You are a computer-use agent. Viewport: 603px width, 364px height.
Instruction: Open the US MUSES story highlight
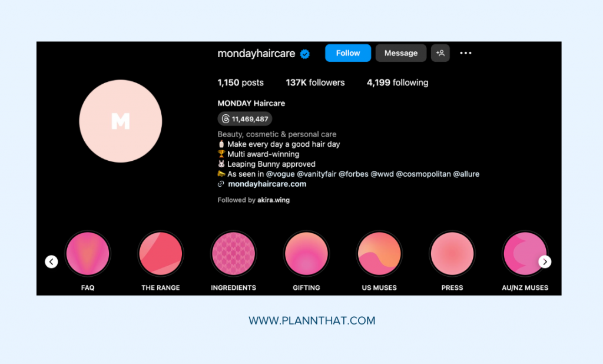click(379, 253)
